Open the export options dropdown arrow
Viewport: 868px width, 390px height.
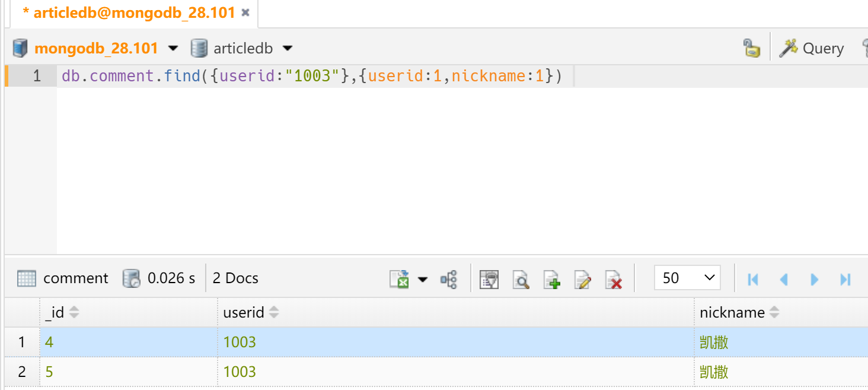423,279
